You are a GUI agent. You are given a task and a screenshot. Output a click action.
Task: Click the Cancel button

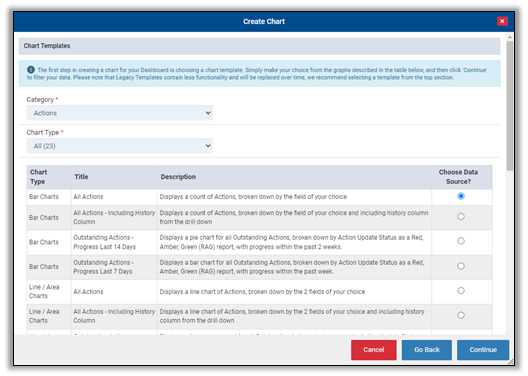coord(373,350)
